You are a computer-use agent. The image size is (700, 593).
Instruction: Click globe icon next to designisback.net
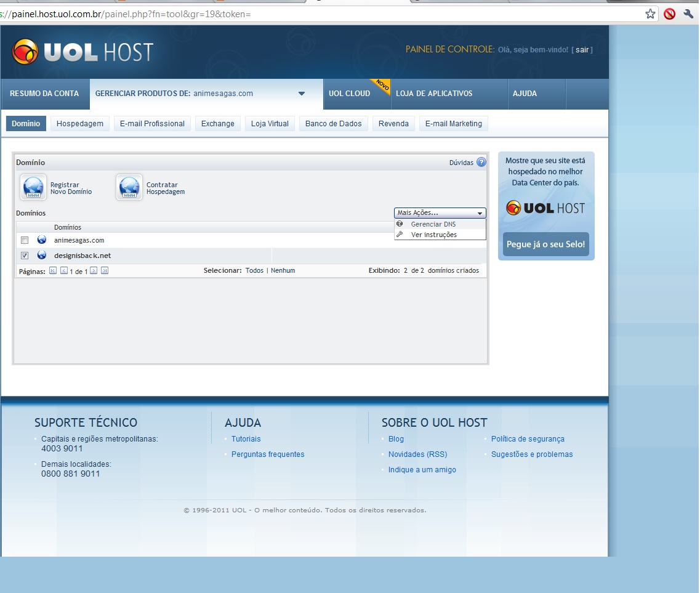click(41, 255)
